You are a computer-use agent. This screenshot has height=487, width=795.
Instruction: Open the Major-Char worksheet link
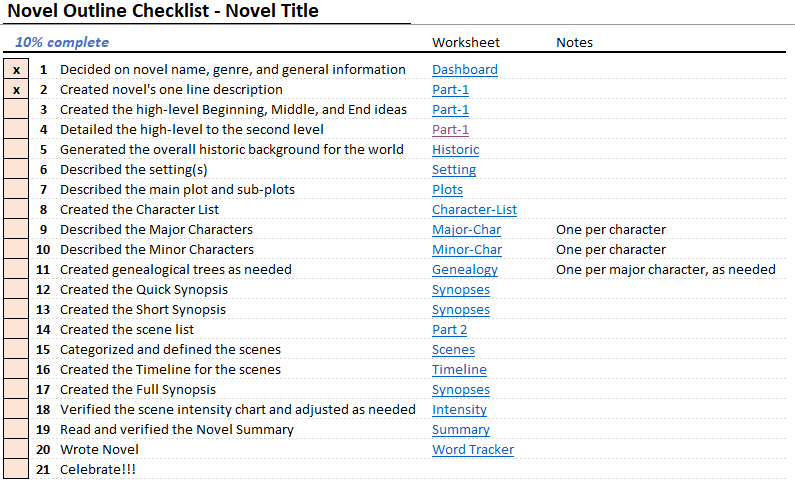(466, 230)
